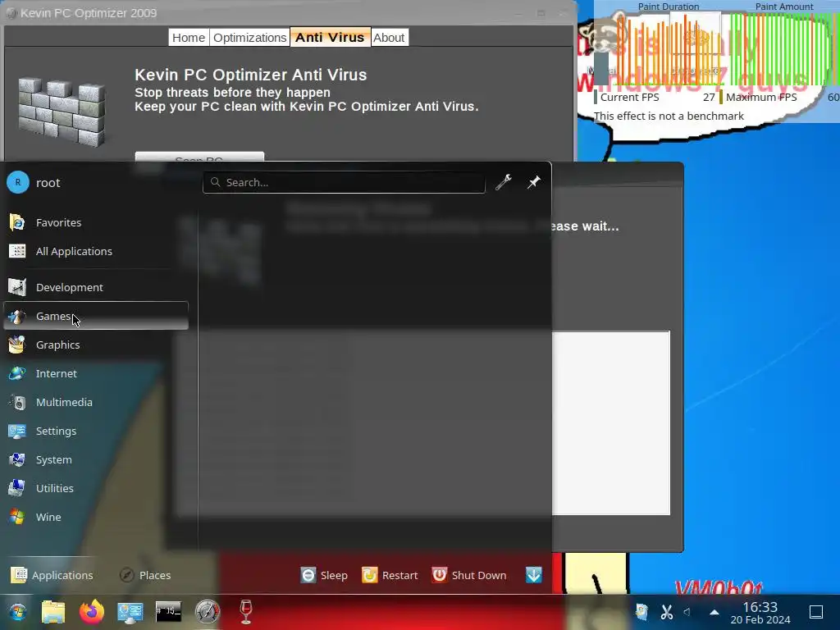The height and width of the screenshot is (630, 840).
Task: Click the All Applications grid icon
Action: coord(17,251)
